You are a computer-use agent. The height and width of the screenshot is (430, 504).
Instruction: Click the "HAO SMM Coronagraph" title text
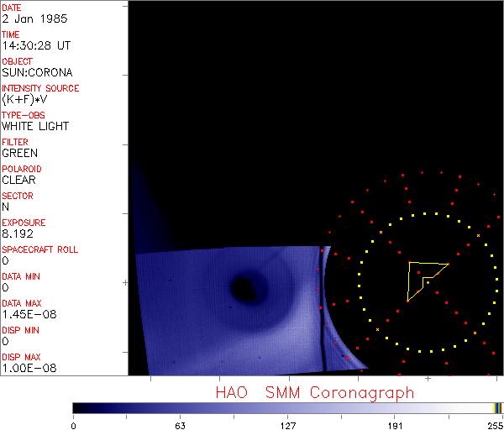[x=315, y=392]
